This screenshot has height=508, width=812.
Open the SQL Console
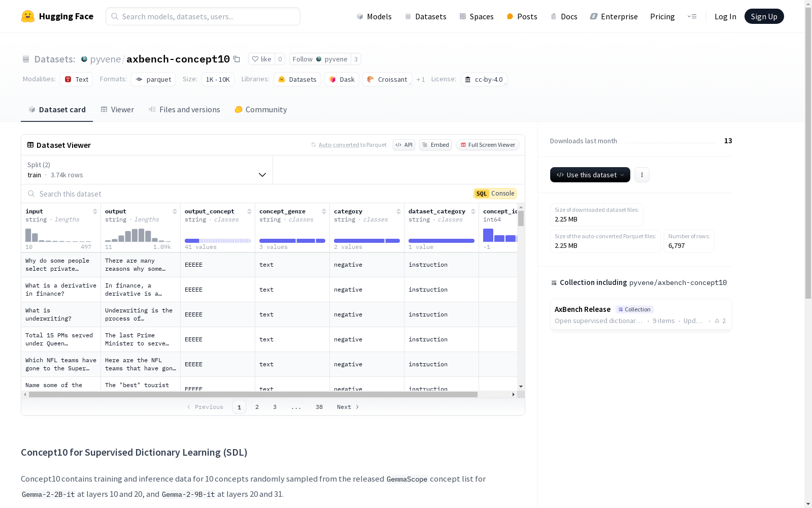point(495,194)
